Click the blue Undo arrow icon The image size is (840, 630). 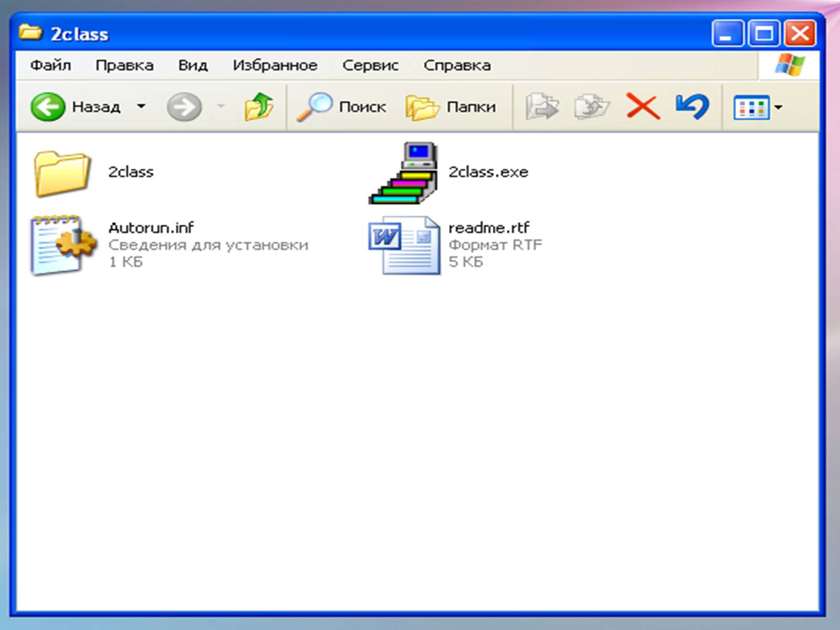[x=692, y=107]
